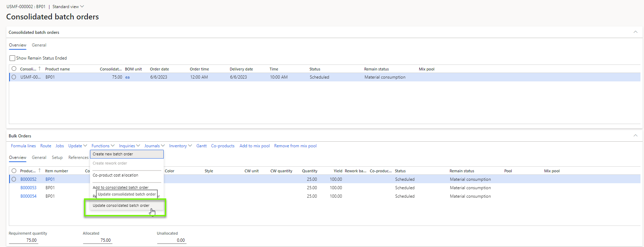Screen dimensions: 644x247
Task: Click Add to mix pool
Action: [254, 146]
